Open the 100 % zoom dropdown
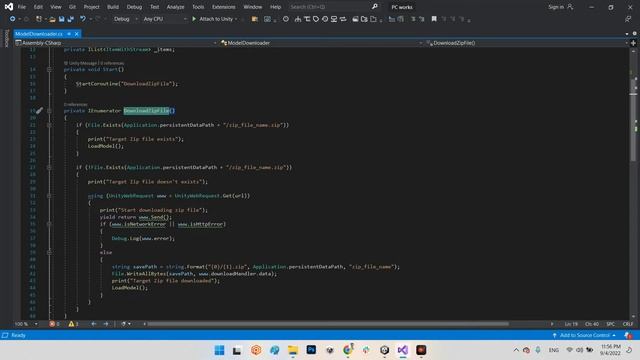 click(x=26, y=324)
